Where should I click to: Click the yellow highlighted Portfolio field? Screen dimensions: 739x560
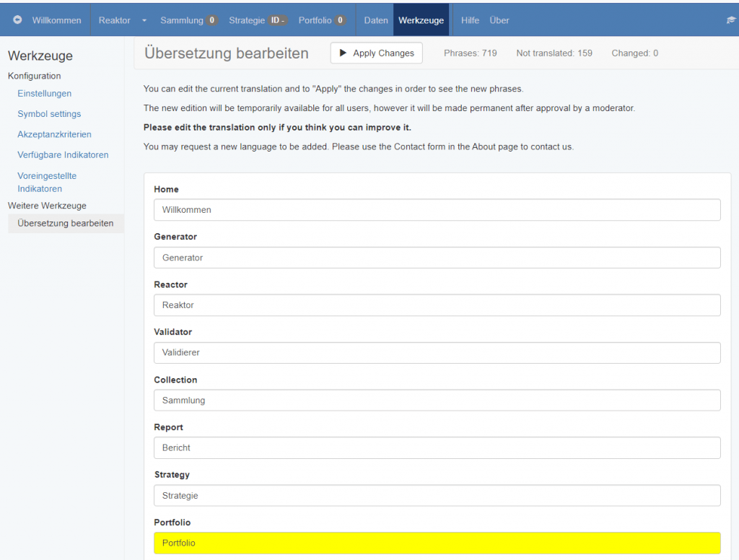(437, 543)
